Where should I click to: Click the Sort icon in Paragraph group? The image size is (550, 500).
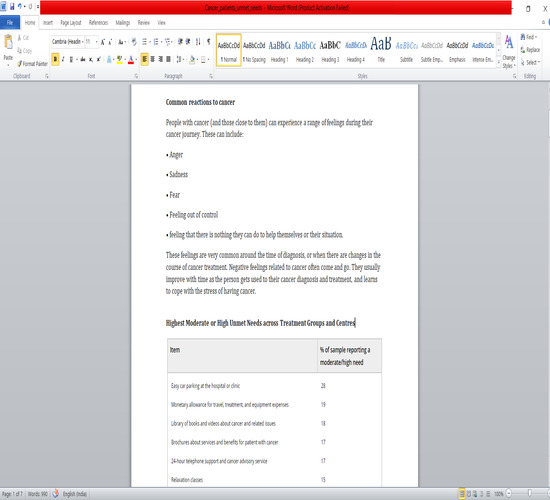click(198, 41)
